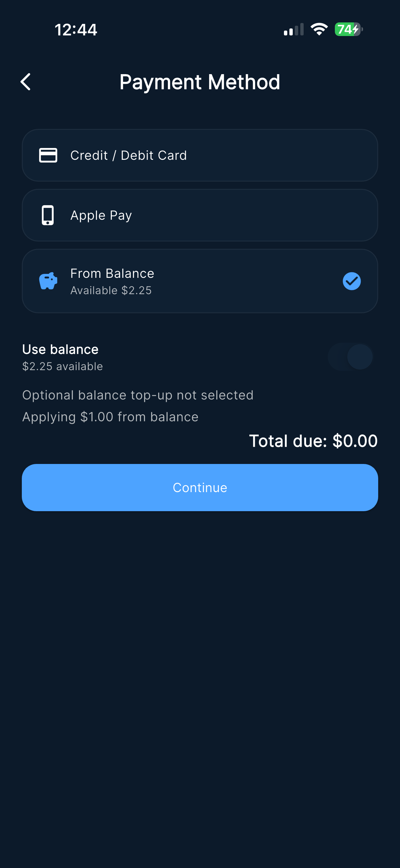Tap the Applying $1.00 from balance text
Viewport: 400px width, 868px height.
pyautogui.click(x=110, y=416)
